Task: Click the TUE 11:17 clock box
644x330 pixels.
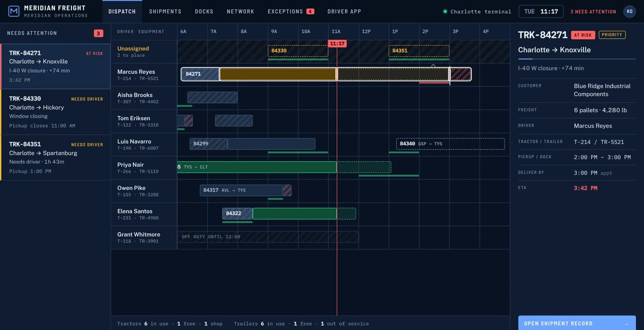Action: click(x=541, y=11)
